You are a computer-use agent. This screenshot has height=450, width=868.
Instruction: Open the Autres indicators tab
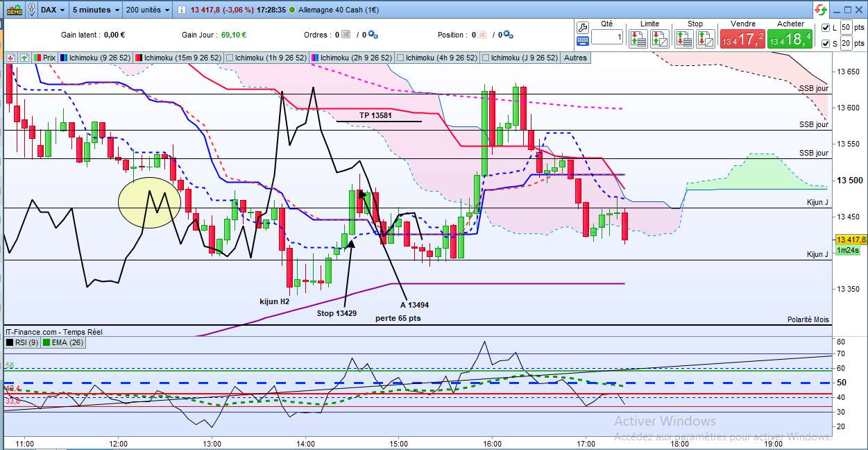(575, 58)
